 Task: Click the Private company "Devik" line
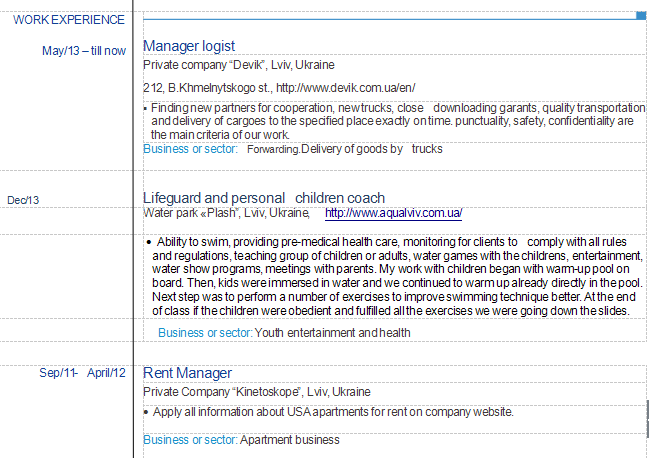[x=239, y=65]
